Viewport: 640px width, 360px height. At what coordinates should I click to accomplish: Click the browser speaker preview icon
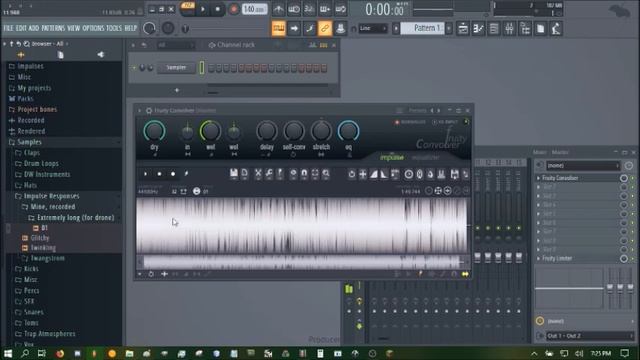click(x=100, y=55)
